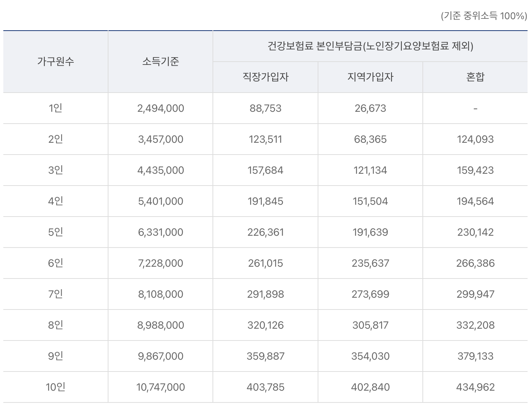The width and height of the screenshot is (532, 408).
Task: Click the 4인 row label
Action: tap(56, 201)
